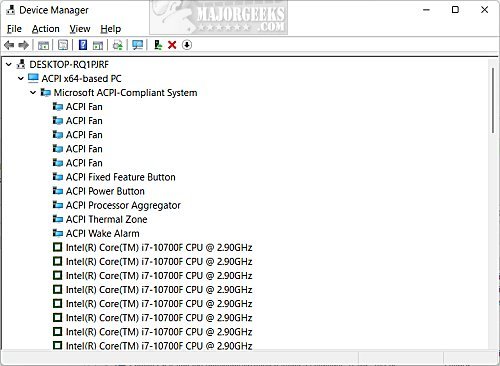Select the ACPI Power Button entry
500x366 pixels.
coord(105,191)
